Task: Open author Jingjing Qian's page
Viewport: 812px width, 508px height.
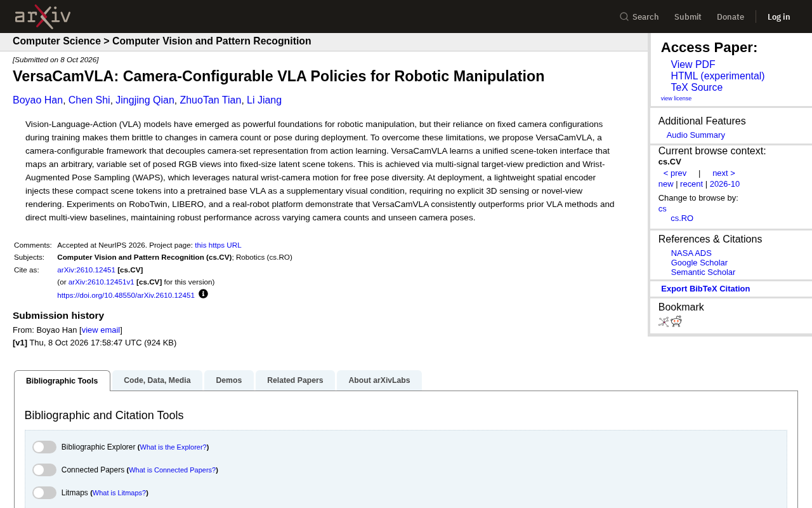Action: (x=145, y=100)
